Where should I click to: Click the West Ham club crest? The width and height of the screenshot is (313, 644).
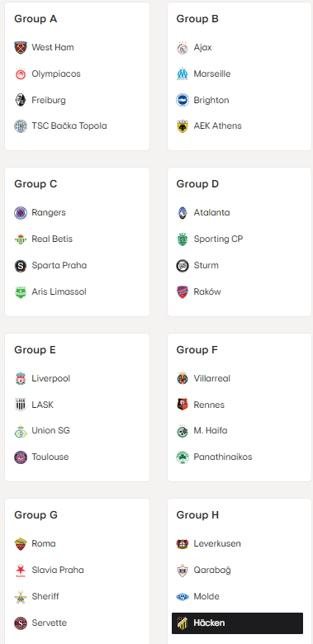pyautogui.click(x=20, y=48)
